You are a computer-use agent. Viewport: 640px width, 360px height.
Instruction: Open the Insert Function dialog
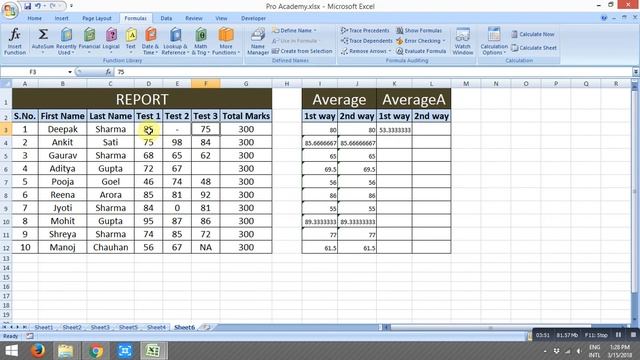click(15, 41)
